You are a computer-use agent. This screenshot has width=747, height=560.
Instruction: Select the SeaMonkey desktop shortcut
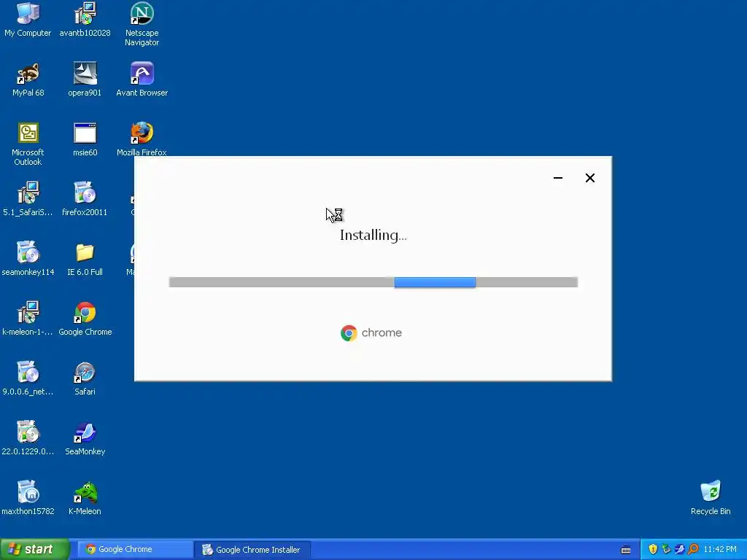click(x=85, y=438)
